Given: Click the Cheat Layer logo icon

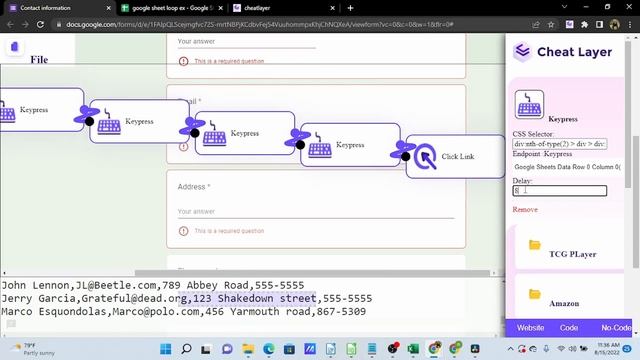Looking at the screenshot, I should pyautogui.click(x=522, y=51).
